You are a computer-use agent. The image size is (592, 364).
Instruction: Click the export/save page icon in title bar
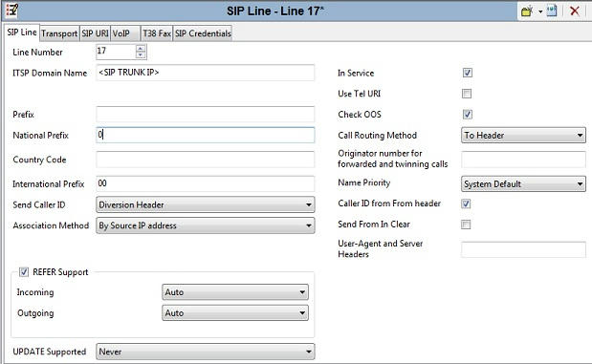[552, 11]
